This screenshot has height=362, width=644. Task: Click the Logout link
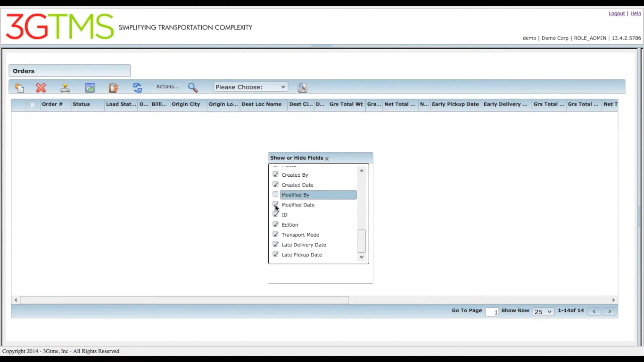click(x=617, y=13)
